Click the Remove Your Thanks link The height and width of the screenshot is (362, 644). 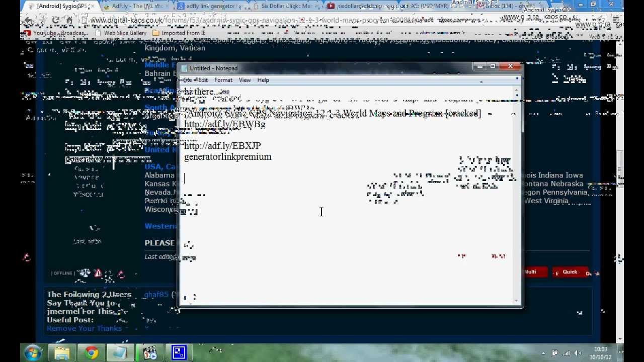(84, 328)
